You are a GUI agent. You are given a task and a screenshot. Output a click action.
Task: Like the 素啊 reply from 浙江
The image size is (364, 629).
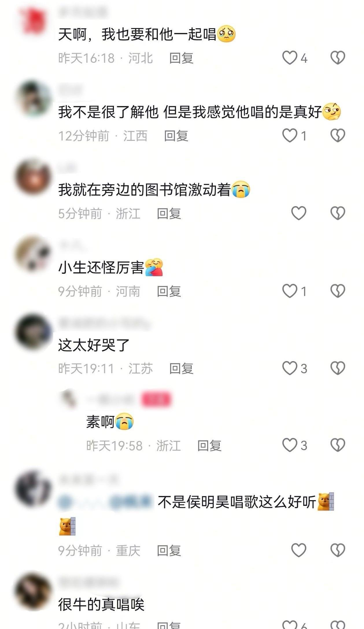click(290, 445)
